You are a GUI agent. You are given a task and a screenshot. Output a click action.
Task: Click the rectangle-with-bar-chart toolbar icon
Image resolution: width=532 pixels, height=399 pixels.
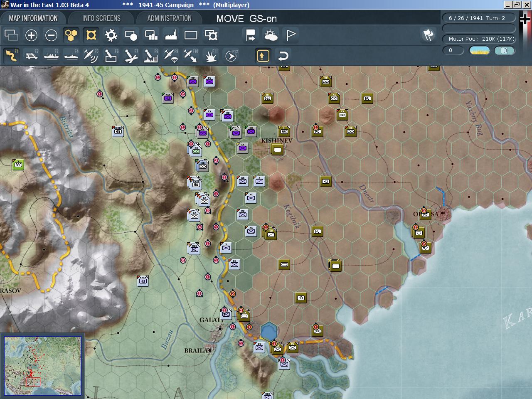151,35
